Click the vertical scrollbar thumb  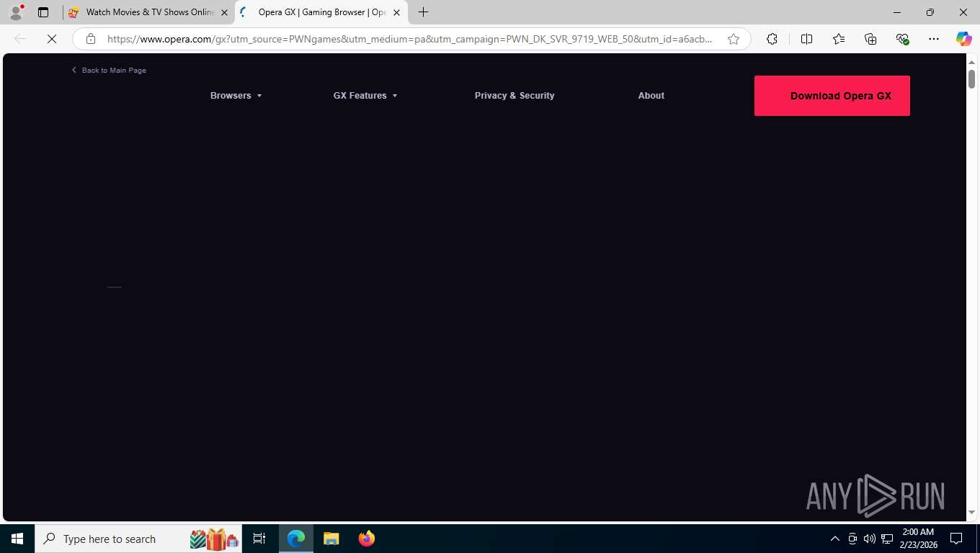pyautogui.click(x=971, y=78)
